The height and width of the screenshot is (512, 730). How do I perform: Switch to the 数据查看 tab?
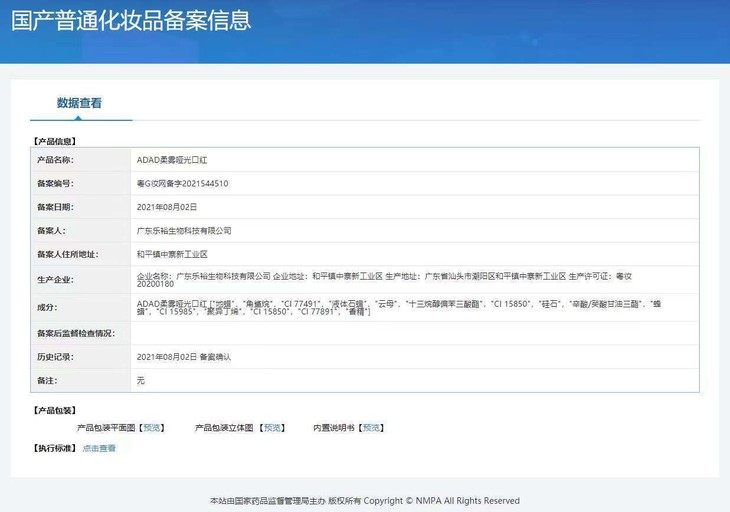tap(79, 103)
